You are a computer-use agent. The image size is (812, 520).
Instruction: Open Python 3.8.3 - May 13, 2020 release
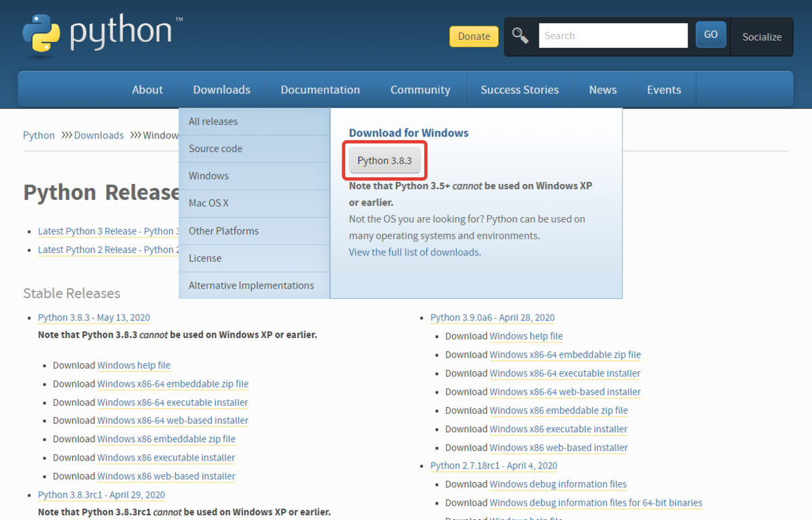click(94, 317)
